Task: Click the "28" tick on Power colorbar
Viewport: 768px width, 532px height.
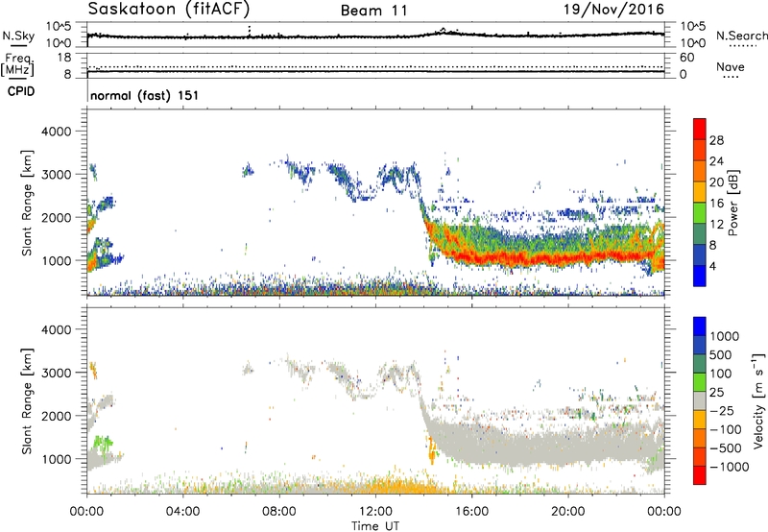Action: pyautogui.click(x=716, y=140)
